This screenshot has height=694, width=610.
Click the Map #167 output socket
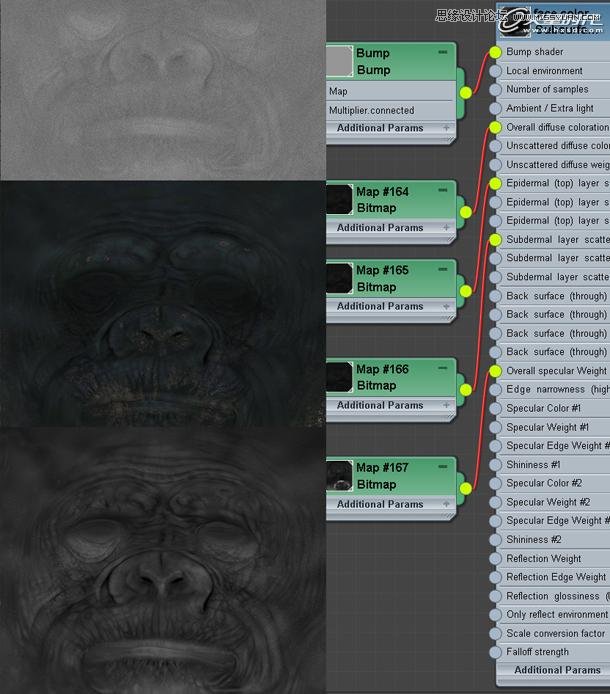466,489
